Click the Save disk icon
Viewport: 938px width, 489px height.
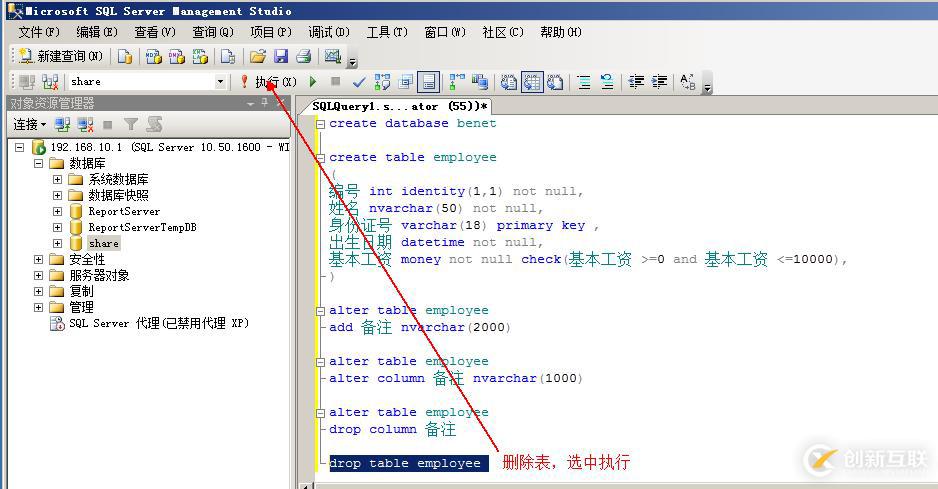(x=281, y=56)
